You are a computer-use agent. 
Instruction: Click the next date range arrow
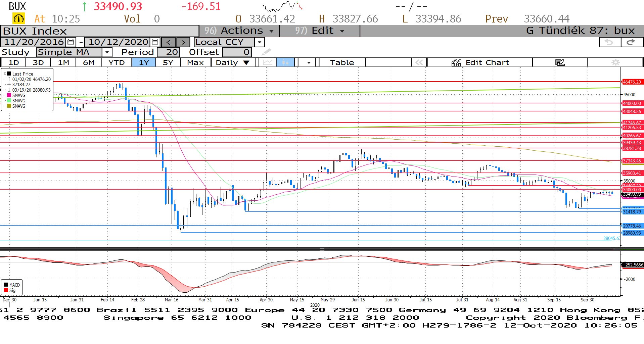tap(183, 42)
